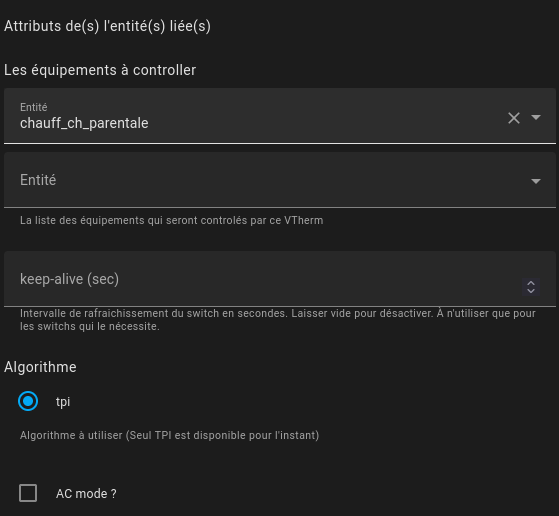Click the "Attributs de(s) l'entité(s) liée(s)" heading
The width and height of the screenshot is (559, 516).
click(107, 26)
